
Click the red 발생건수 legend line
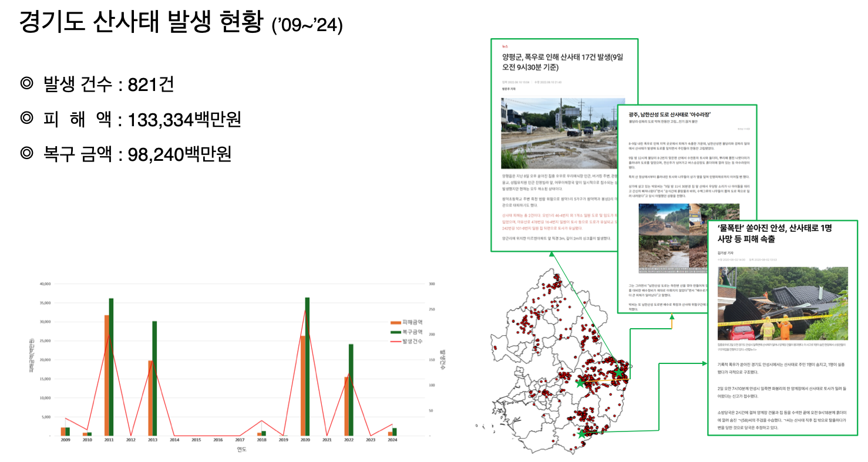395,340
